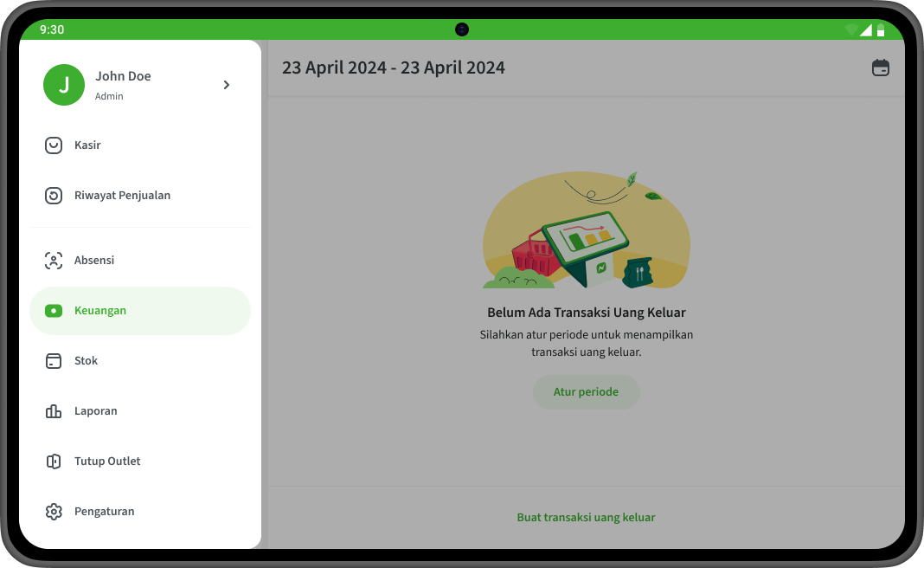
Task: Click the empty transactions illustration
Action: coord(587,230)
